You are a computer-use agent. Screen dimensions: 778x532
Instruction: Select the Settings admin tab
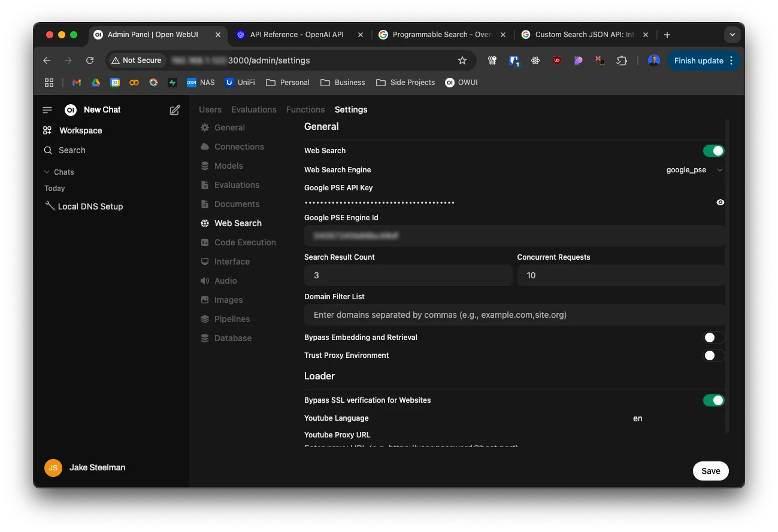351,110
